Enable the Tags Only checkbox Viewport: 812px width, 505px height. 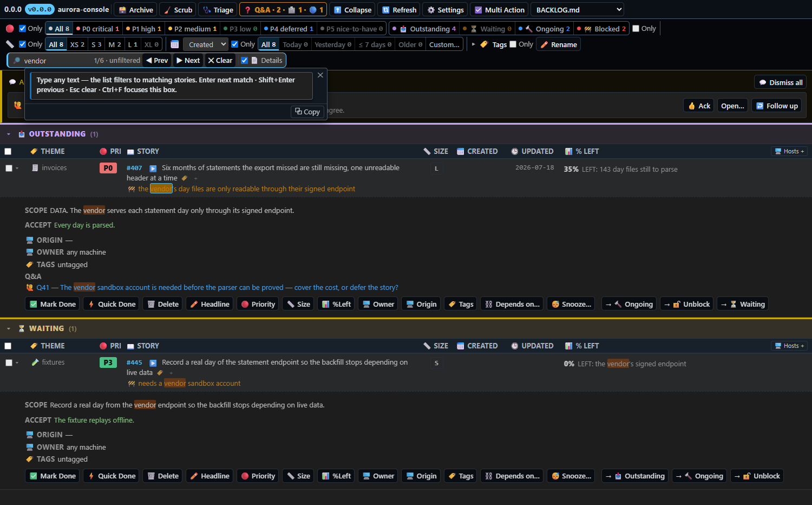pos(513,44)
